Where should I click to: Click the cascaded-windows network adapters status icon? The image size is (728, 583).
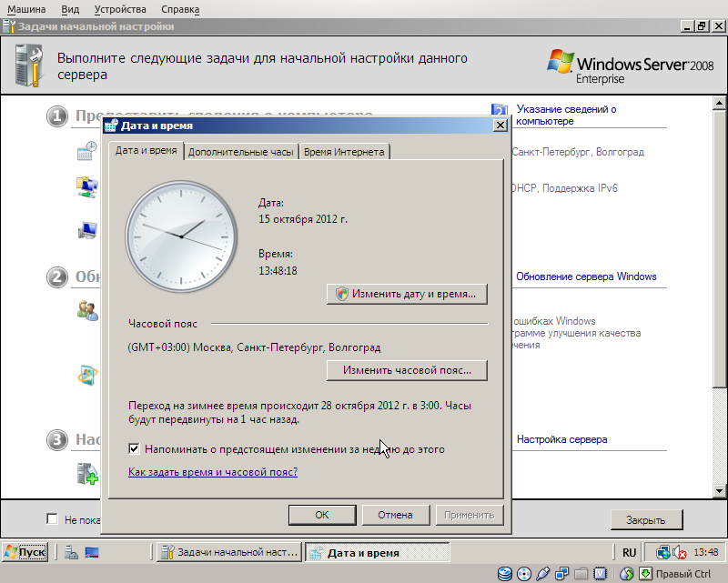coord(561,573)
